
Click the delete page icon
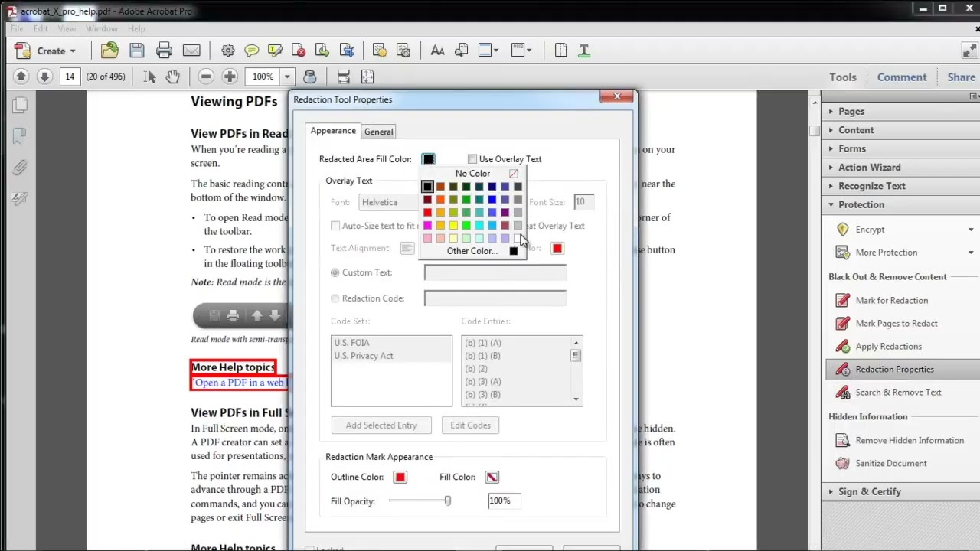coord(299,51)
